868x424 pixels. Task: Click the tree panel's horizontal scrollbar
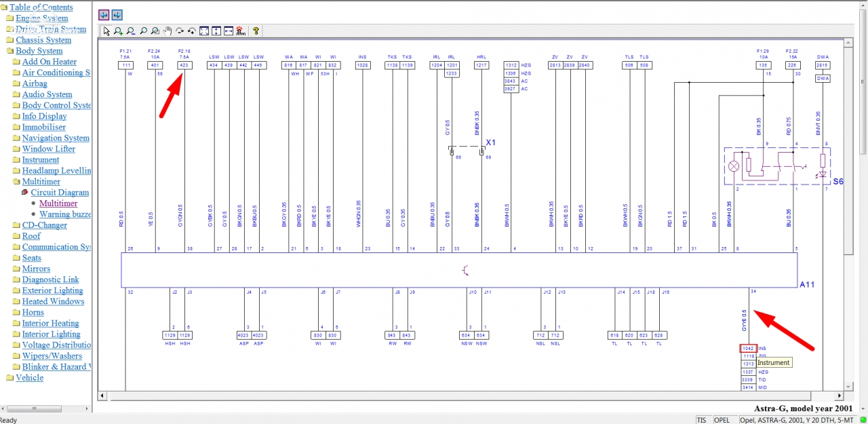[45, 408]
